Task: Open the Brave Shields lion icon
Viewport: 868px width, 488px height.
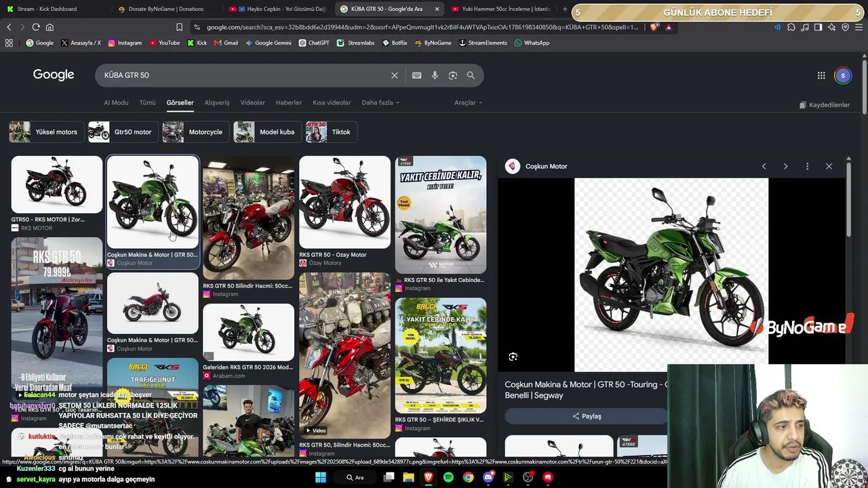Action: (x=654, y=27)
